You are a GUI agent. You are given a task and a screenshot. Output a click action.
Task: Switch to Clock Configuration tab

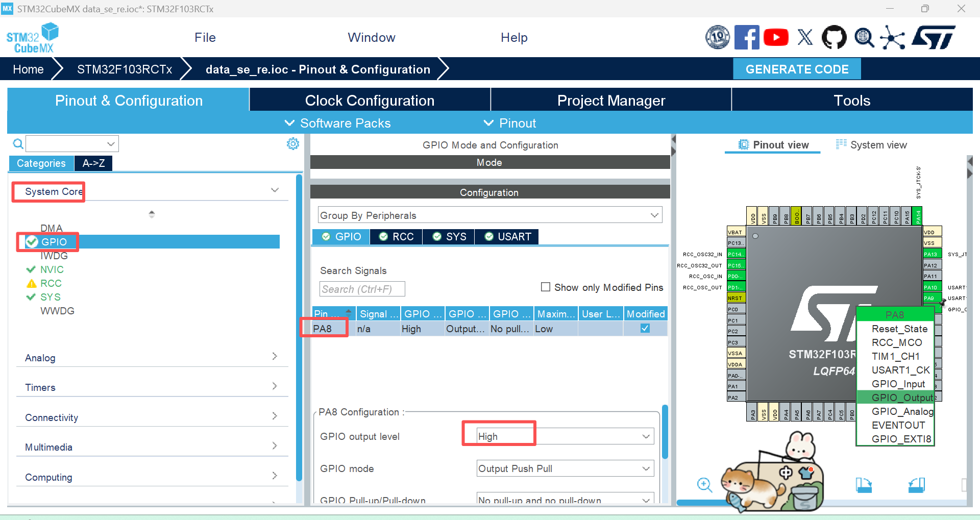pyautogui.click(x=370, y=101)
